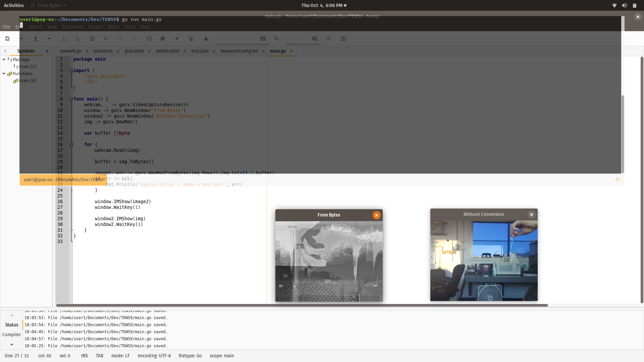644x362 pixels.
Task: Open the color chooser from the toolbar
Action: click(206, 39)
